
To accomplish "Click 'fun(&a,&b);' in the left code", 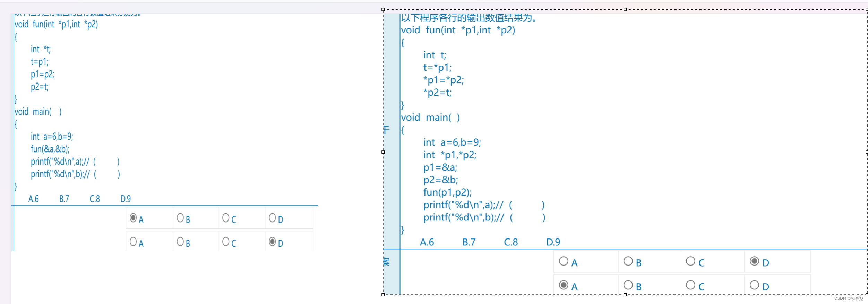I will click(x=50, y=149).
